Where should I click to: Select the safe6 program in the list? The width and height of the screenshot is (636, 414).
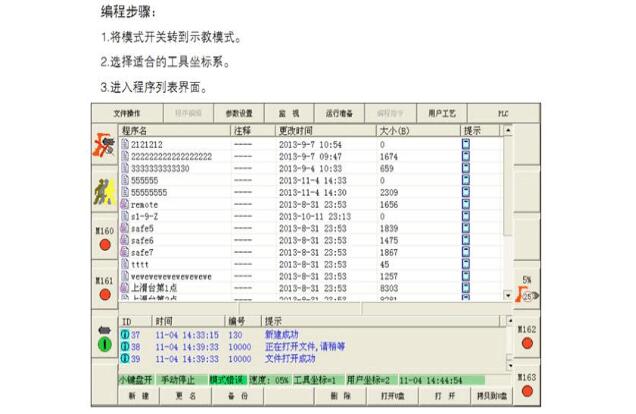pos(142,240)
